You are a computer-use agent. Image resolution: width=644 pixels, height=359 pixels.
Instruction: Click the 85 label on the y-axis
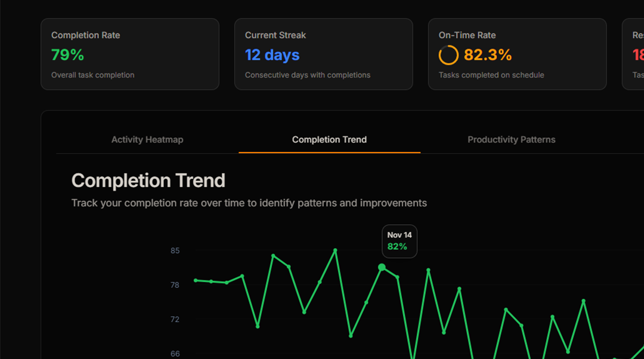click(x=175, y=250)
